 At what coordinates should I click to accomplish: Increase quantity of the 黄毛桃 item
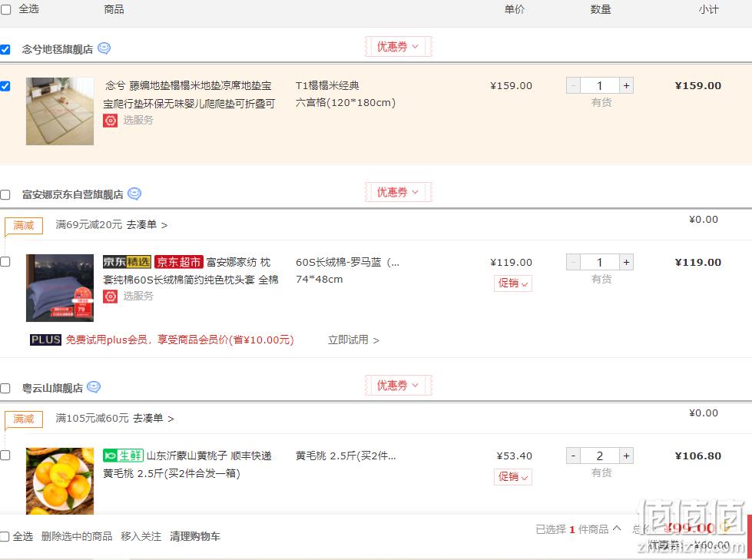626,456
